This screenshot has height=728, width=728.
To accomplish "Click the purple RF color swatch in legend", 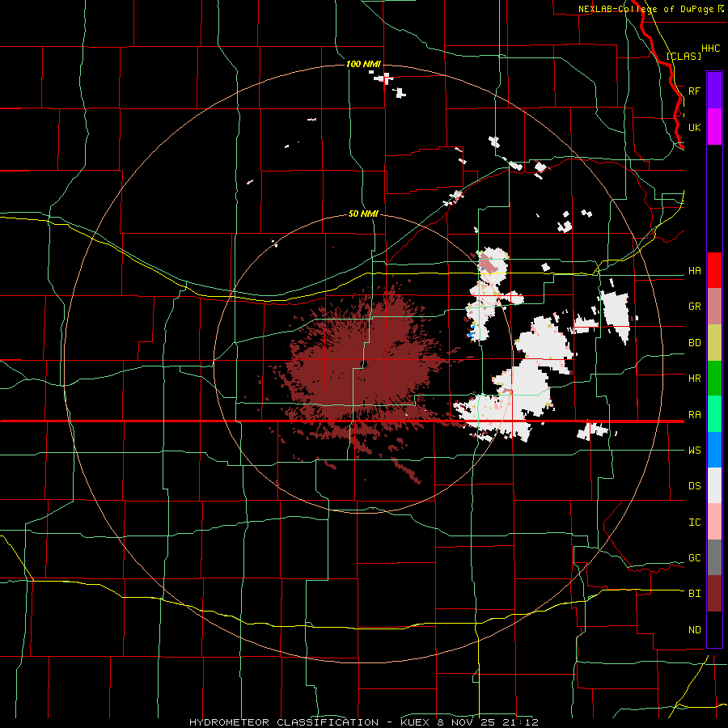I will coord(714,91).
